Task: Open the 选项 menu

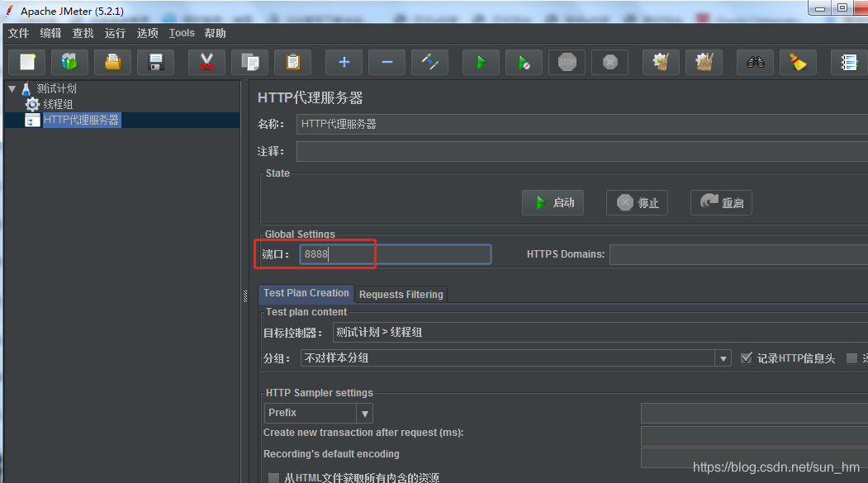Action: [147, 33]
